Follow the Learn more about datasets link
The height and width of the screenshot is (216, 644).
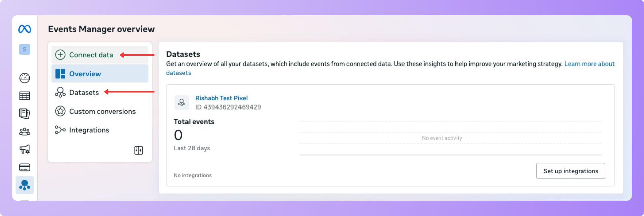(x=589, y=64)
